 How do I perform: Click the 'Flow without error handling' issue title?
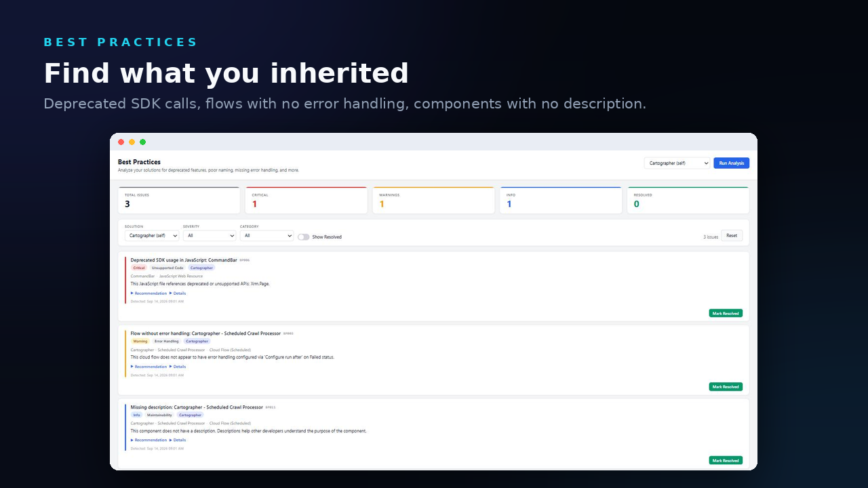tap(205, 333)
